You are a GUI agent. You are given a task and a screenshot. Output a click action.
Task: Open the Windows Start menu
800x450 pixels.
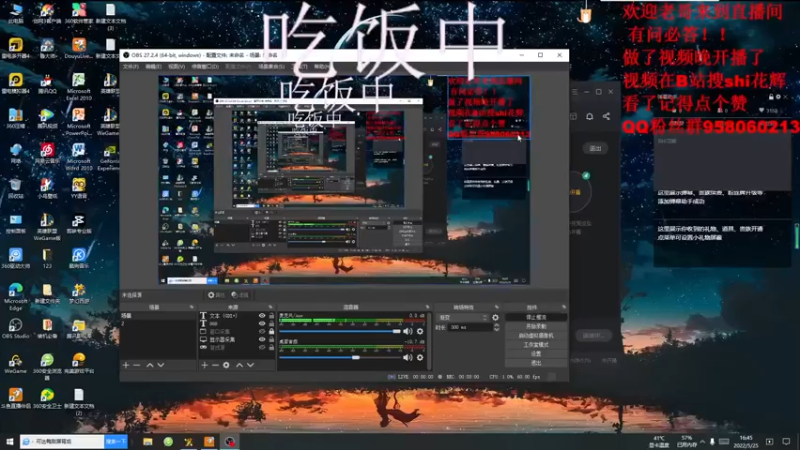pyautogui.click(x=9, y=441)
